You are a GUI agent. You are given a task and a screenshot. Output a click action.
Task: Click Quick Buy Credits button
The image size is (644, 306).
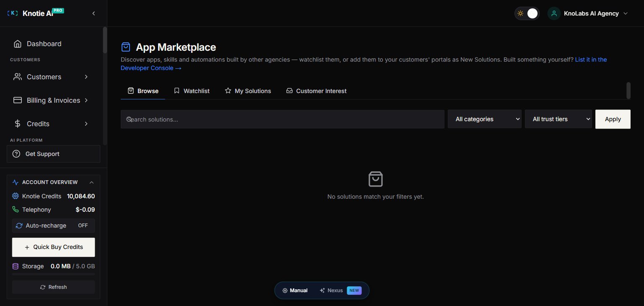[x=53, y=247]
